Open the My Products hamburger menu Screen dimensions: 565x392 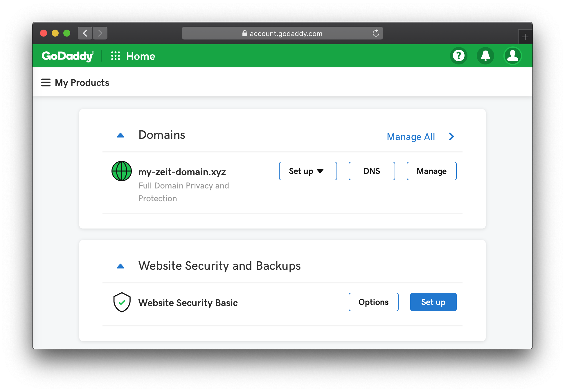click(46, 83)
